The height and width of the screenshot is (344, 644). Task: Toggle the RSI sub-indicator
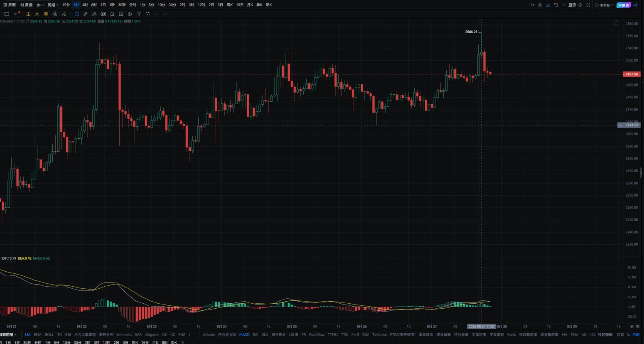[x=256, y=334]
